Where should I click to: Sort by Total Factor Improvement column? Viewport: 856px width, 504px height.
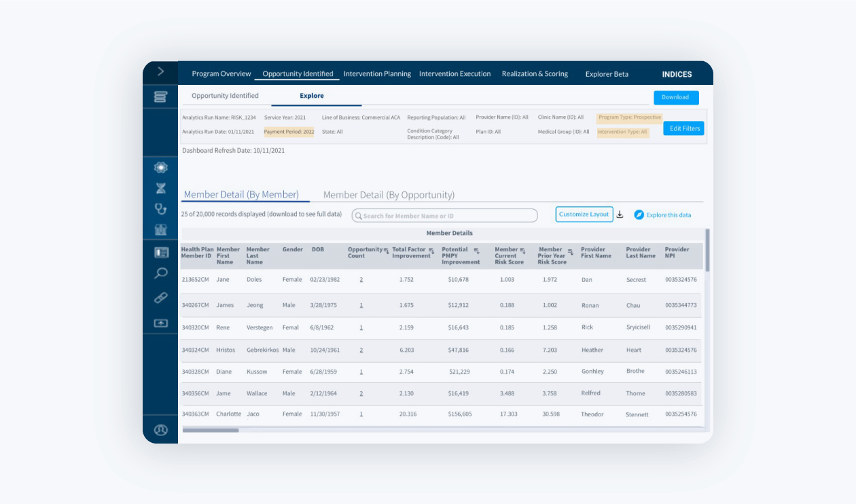(431, 251)
